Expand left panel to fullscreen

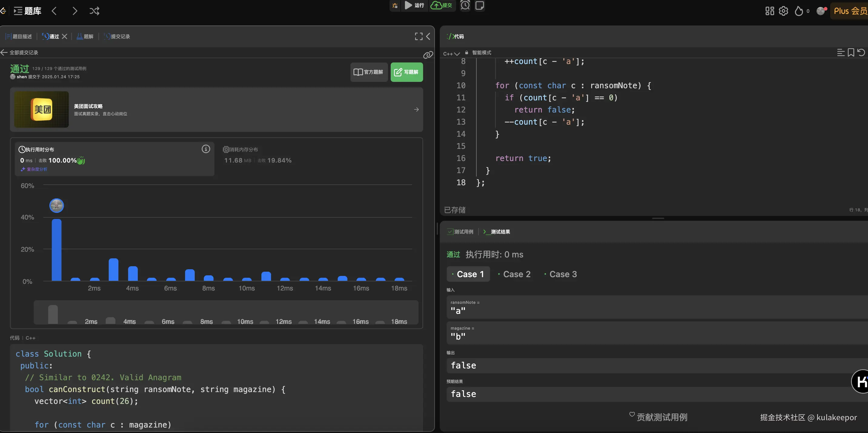pyautogui.click(x=419, y=36)
